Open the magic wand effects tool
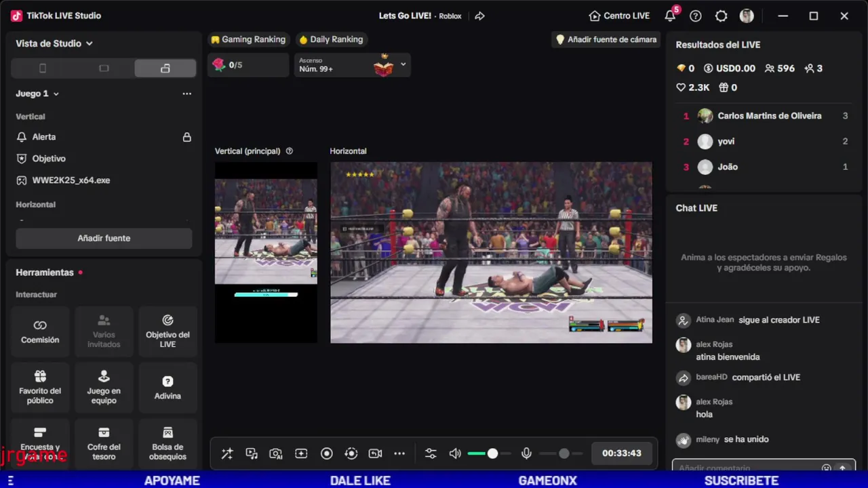The width and height of the screenshot is (868, 488). click(x=227, y=453)
